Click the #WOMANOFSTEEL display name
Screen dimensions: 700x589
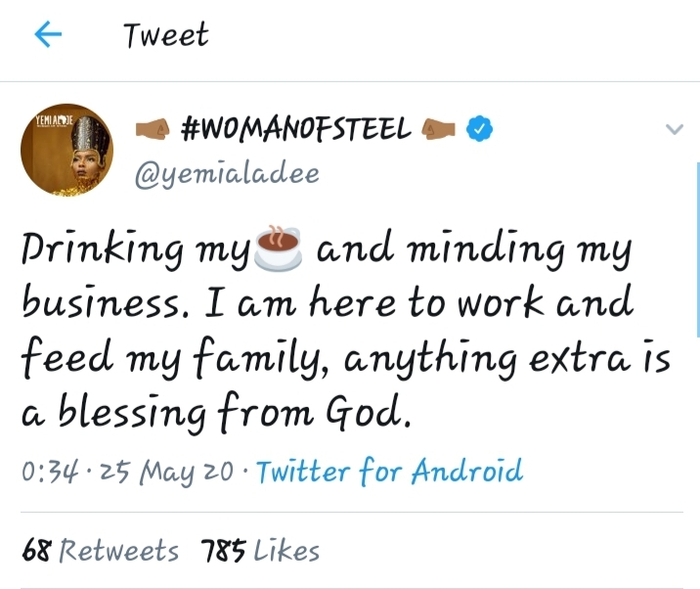[297, 129]
